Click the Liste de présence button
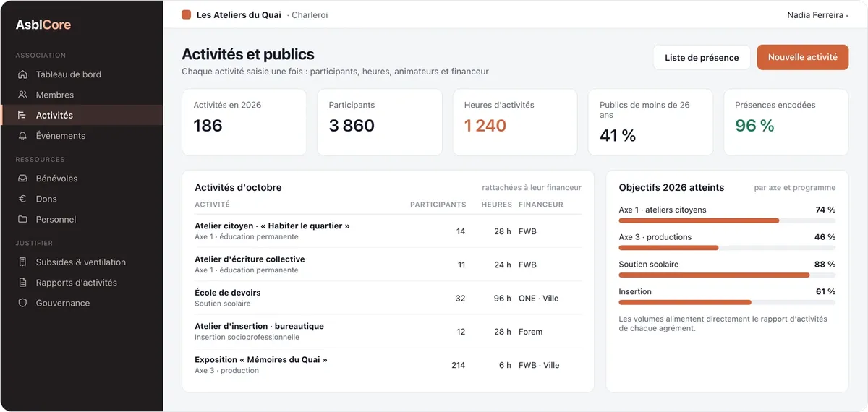868x412 pixels. coord(702,58)
